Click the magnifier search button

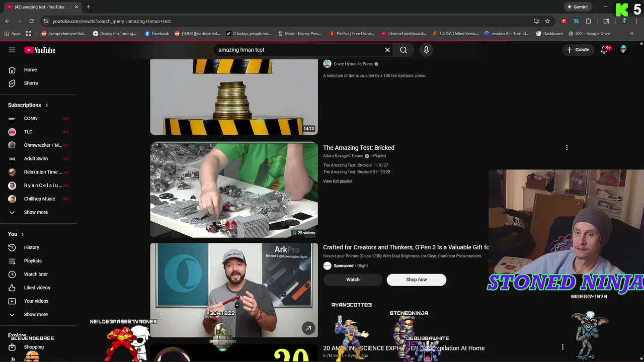(x=404, y=50)
